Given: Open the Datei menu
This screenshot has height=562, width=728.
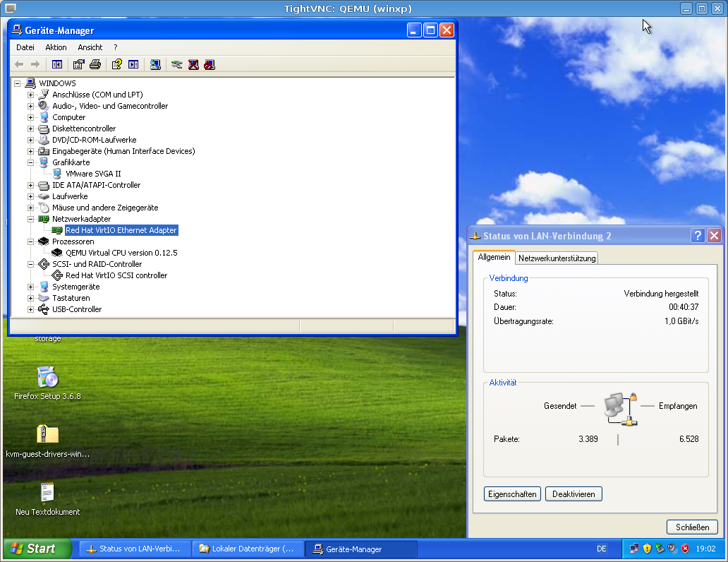Looking at the screenshot, I should (x=25, y=47).
